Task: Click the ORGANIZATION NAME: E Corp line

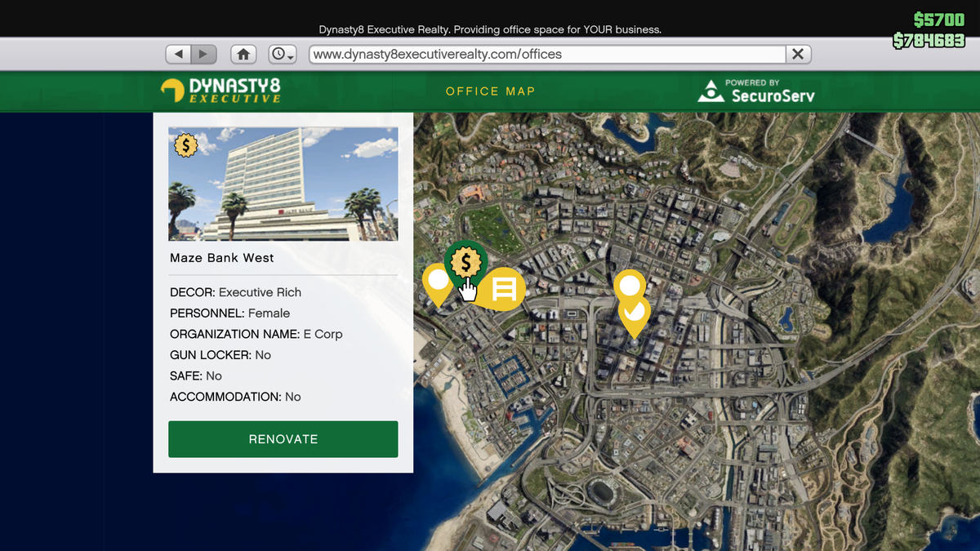Action: [256, 334]
